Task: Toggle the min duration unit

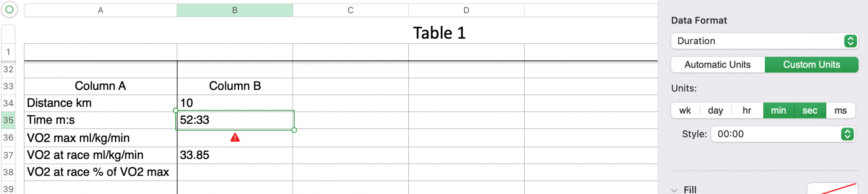Action: tap(778, 111)
